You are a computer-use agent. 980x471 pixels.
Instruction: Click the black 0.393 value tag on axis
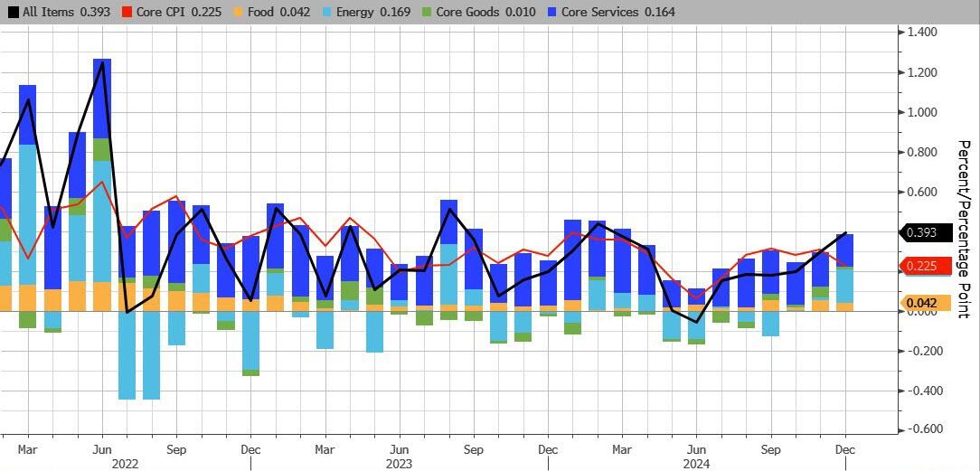point(929,232)
